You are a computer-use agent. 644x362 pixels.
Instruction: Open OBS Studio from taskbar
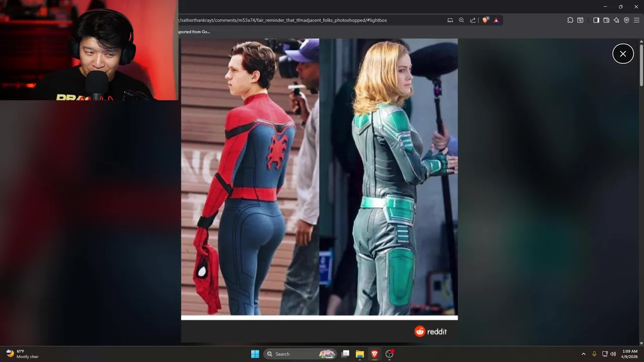pos(389,354)
